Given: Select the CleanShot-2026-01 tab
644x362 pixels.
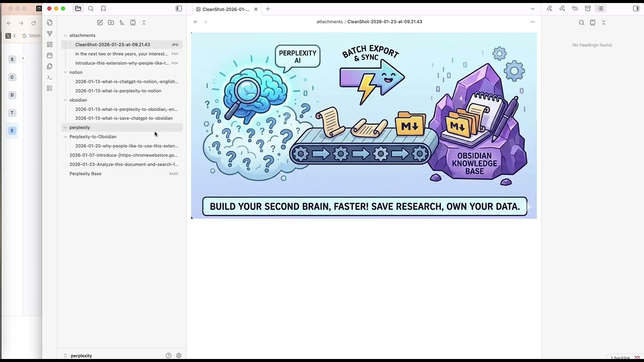Looking at the screenshot, I should 225,9.
